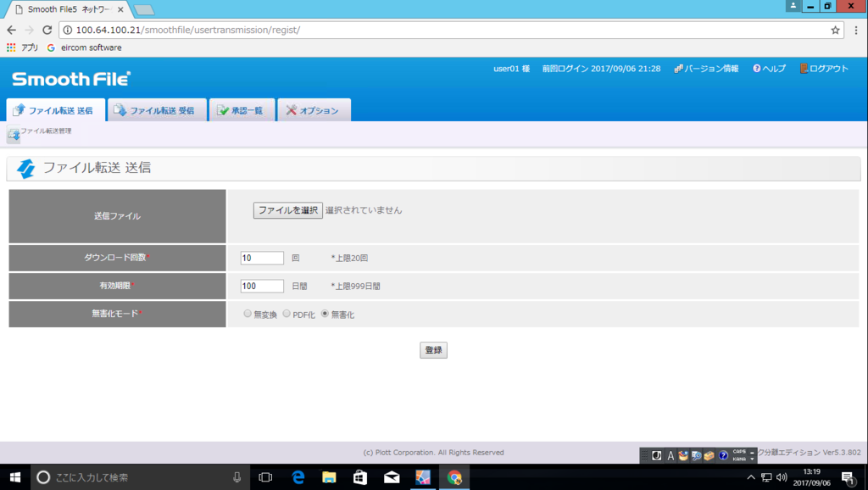
Task: Click the ファイル転送管理 breadcrumb icon
Action: [x=12, y=134]
